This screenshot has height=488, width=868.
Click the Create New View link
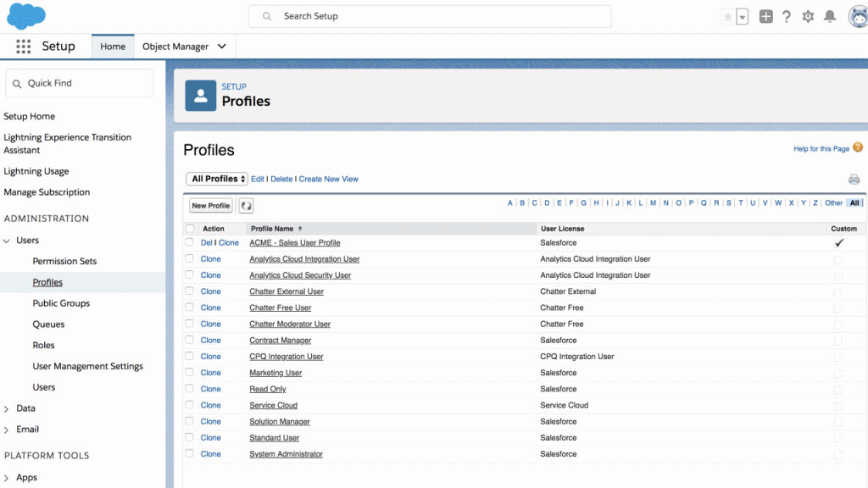(328, 180)
